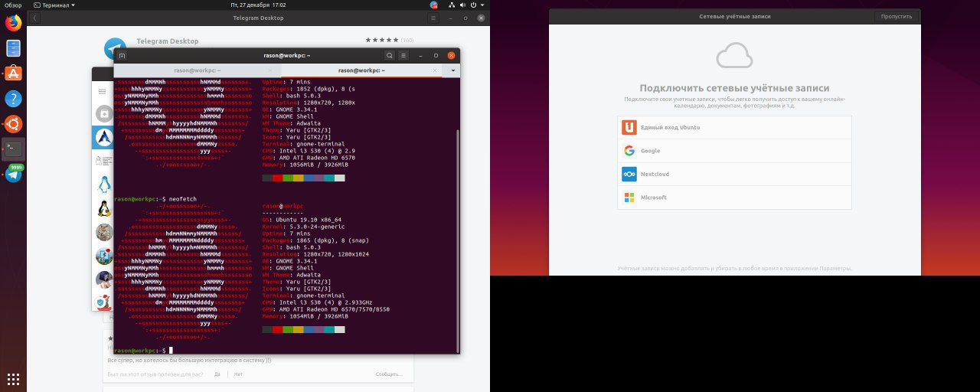Click the green color block in lower neofetch palette
Image resolution: width=980 pixels, height=392 pixels.
(x=288, y=329)
